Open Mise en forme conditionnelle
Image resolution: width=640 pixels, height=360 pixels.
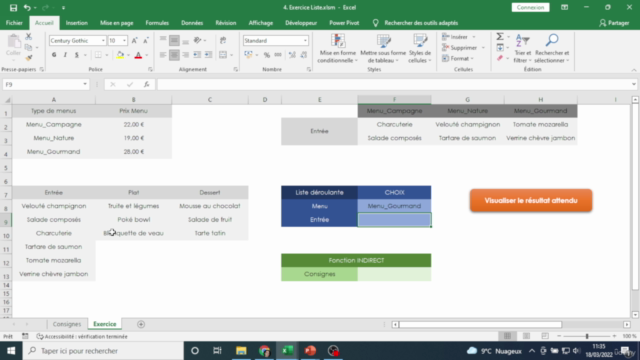(337, 48)
